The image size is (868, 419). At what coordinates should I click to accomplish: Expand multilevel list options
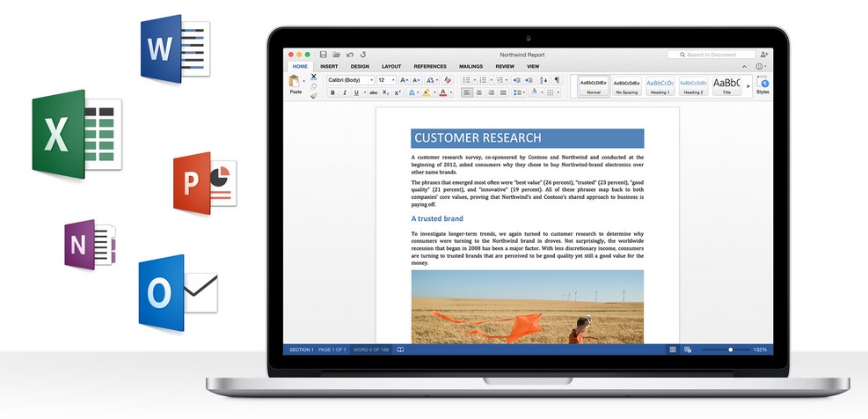(x=507, y=80)
